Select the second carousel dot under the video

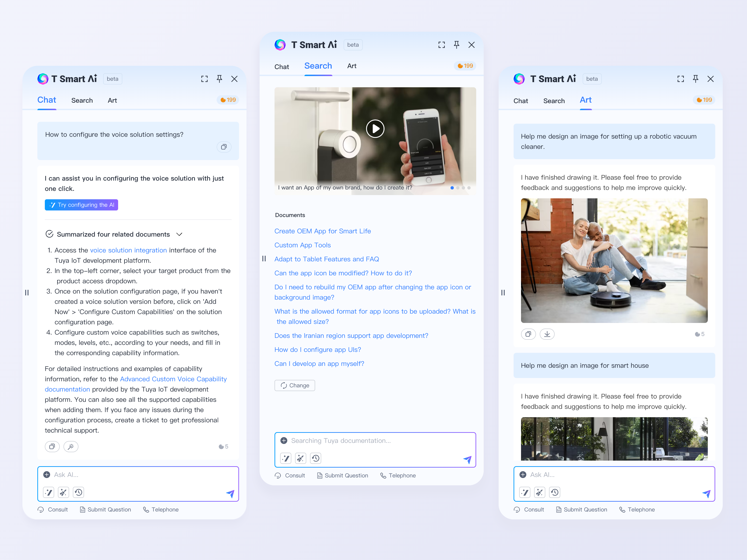(x=458, y=188)
